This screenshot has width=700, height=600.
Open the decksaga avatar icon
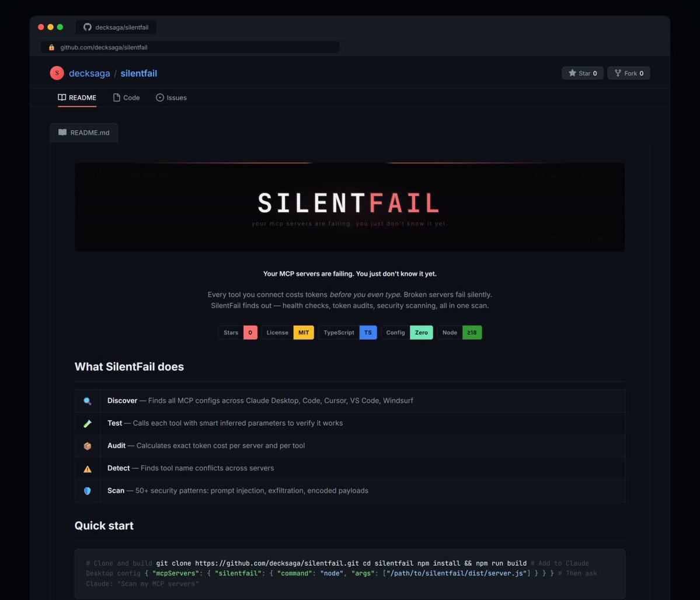coord(57,73)
